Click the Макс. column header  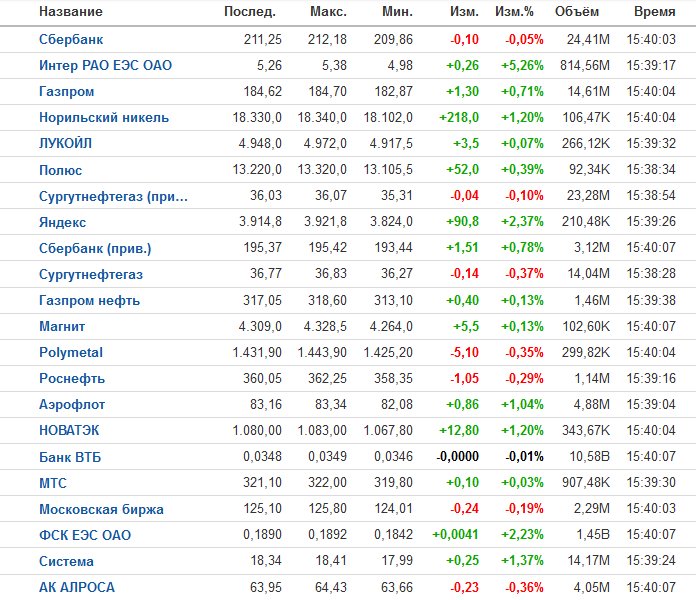pos(328,12)
